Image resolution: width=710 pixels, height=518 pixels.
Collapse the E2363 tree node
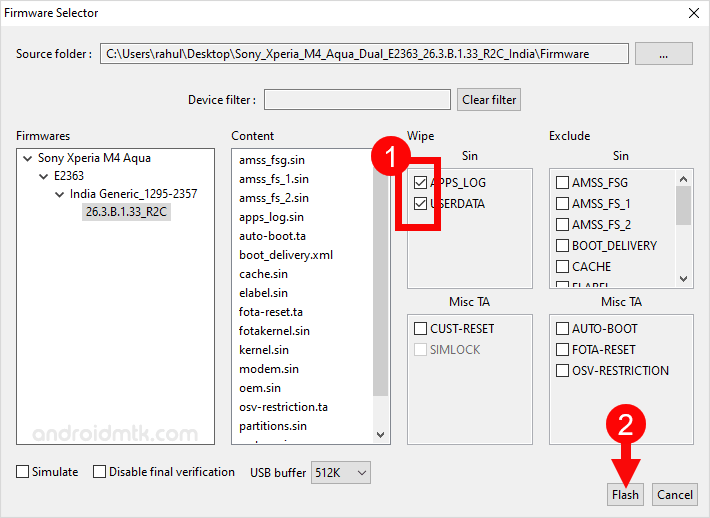[43, 176]
